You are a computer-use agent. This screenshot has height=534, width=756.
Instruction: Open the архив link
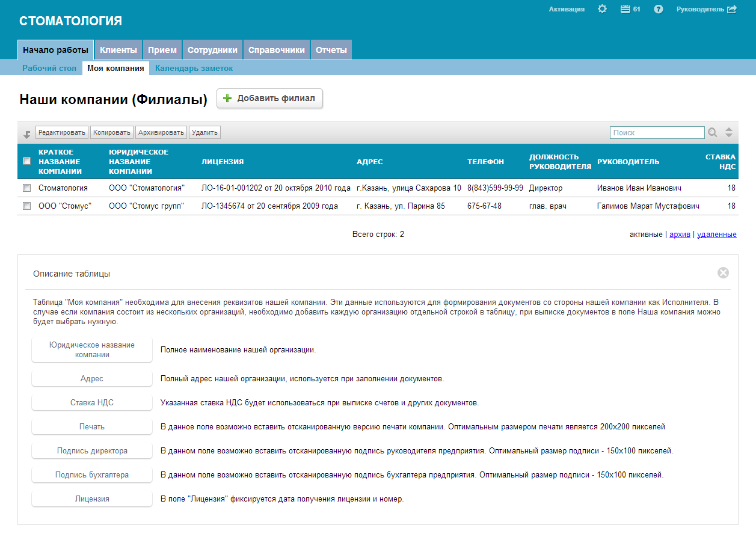pyautogui.click(x=680, y=235)
